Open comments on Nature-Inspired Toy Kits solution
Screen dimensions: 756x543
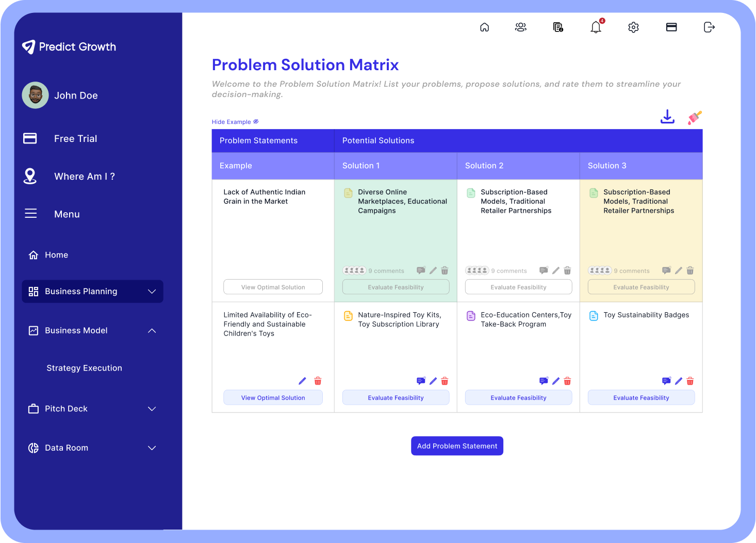pyautogui.click(x=421, y=381)
